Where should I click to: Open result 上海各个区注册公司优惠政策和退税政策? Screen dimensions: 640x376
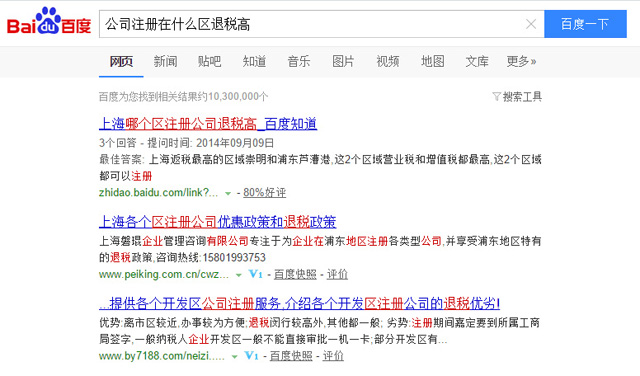[218, 222]
